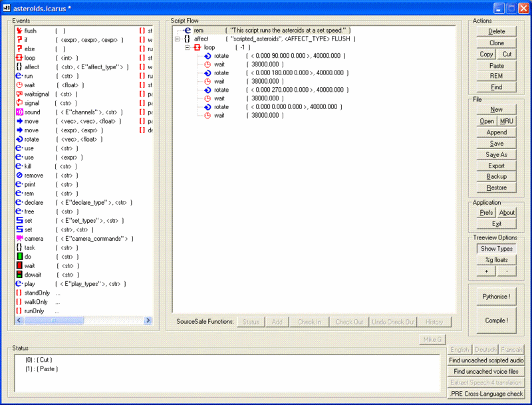Viewport: 532px width, 405px height.
Task: Pick the signal event icon
Action: tap(19, 103)
